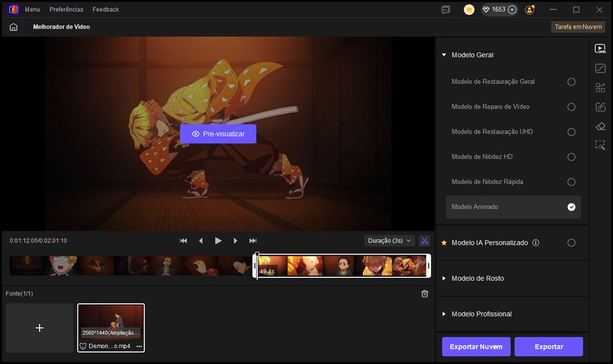Open the Modelo IA Personalizado info icon
The height and width of the screenshot is (364, 613).
click(536, 243)
